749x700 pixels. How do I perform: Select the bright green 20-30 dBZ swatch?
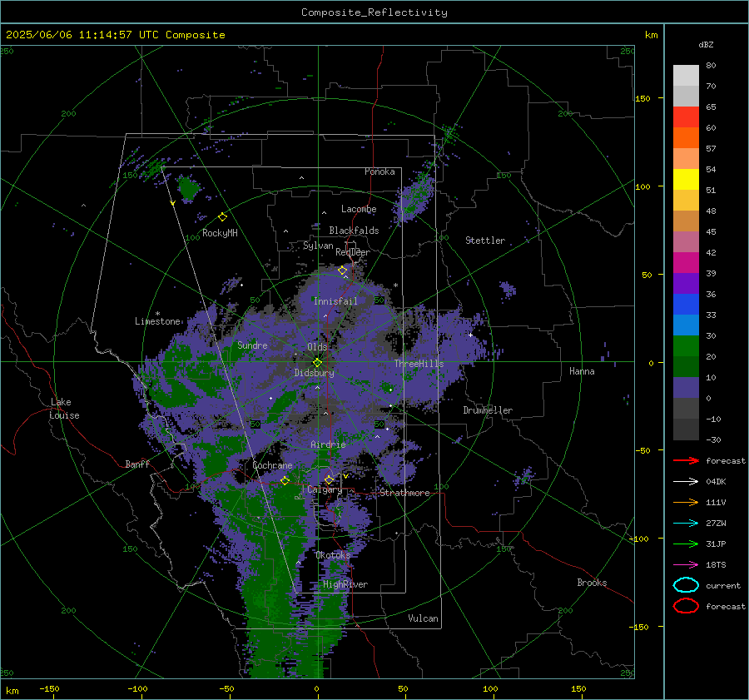[x=686, y=346]
